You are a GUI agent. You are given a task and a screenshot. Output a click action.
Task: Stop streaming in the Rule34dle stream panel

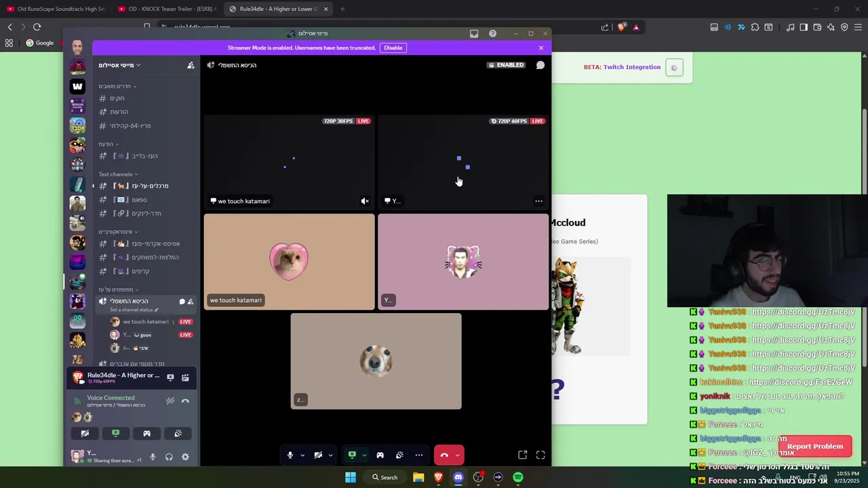170,378
